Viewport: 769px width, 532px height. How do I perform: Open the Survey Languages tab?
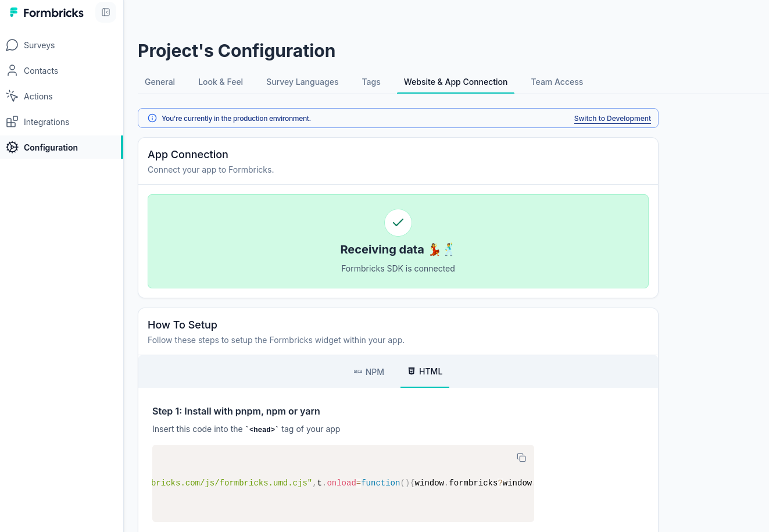pos(302,82)
